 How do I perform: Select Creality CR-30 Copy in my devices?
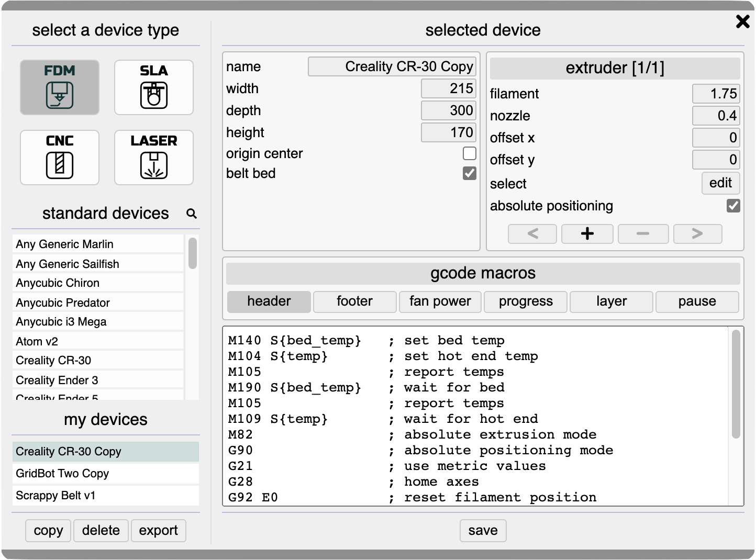pyautogui.click(x=106, y=452)
